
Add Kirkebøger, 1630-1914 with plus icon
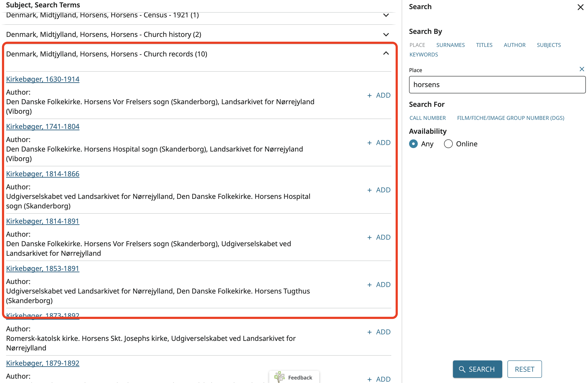point(379,95)
